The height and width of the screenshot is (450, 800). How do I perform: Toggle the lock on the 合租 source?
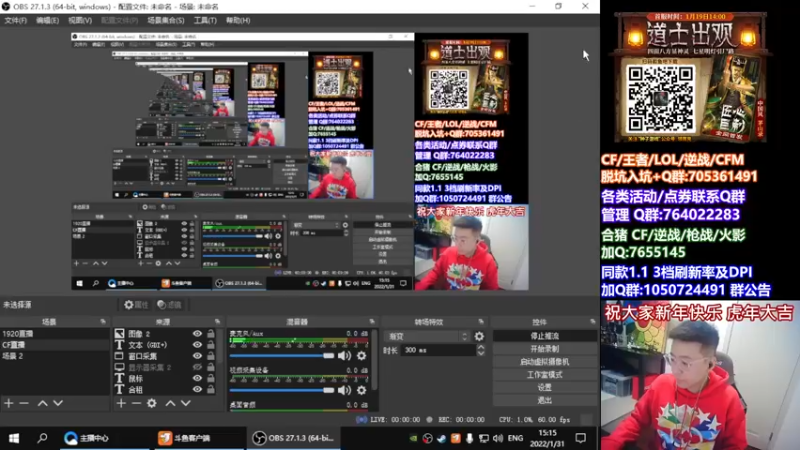(x=211, y=389)
